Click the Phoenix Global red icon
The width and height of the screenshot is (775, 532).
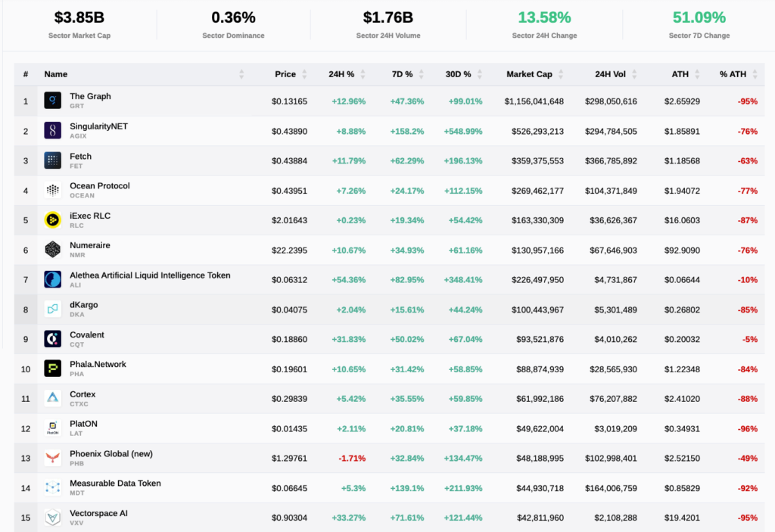coord(52,458)
